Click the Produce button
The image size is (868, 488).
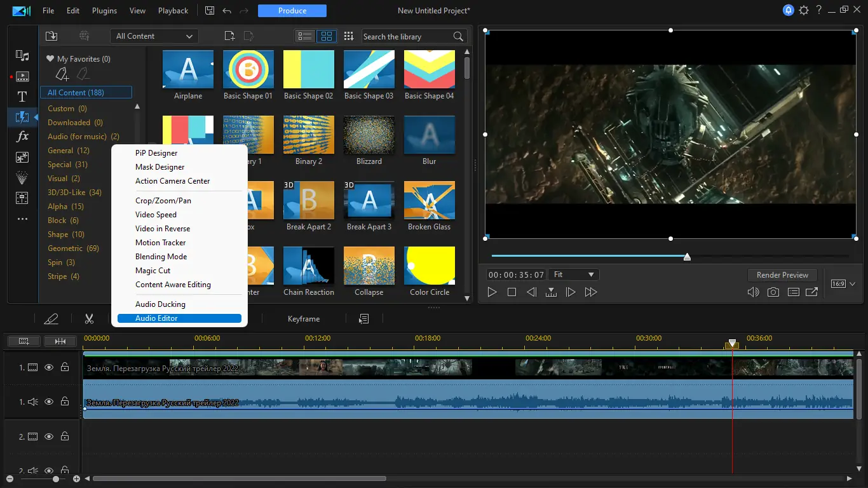coord(292,11)
